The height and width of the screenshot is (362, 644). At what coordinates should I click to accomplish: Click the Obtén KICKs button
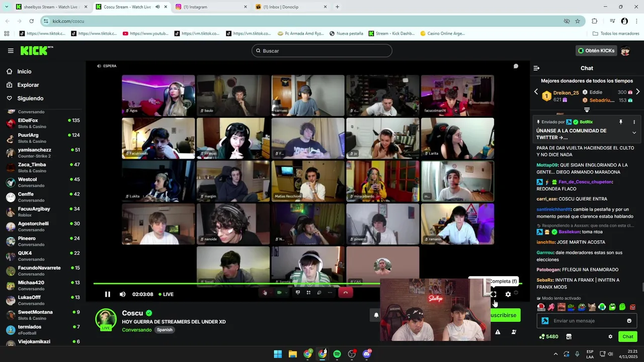tap(596, 51)
